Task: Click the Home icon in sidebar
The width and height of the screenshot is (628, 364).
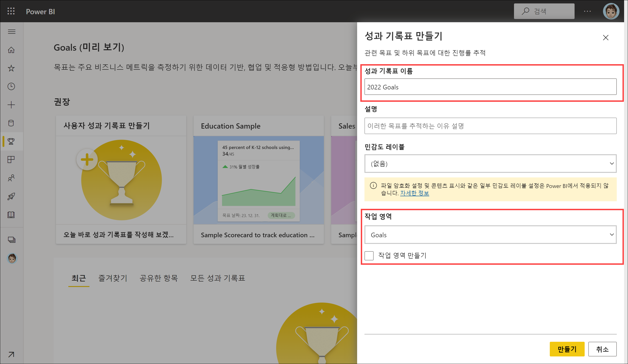Action: click(x=11, y=50)
